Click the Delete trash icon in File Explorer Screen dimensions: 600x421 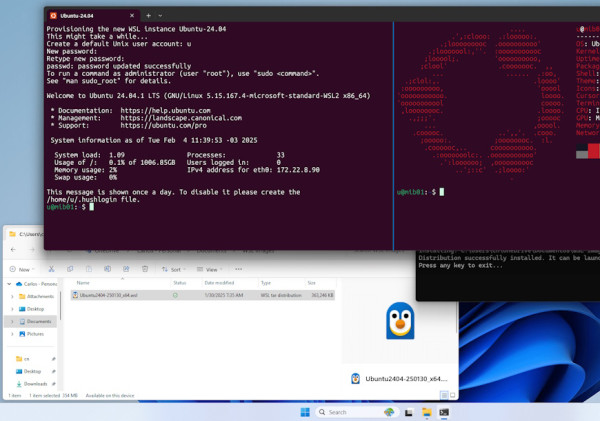pyautogui.click(x=145, y=269)
